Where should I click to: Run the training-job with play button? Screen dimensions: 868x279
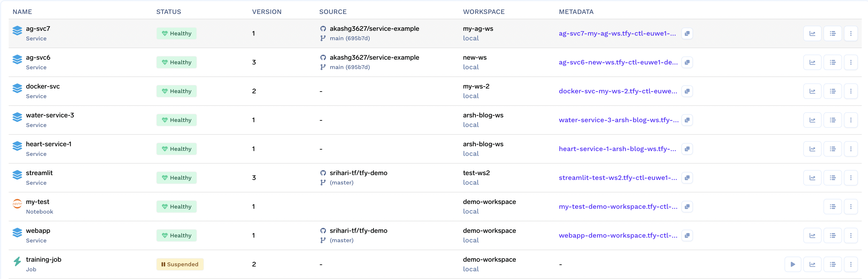pyautogui.click(x=793, y=264)
